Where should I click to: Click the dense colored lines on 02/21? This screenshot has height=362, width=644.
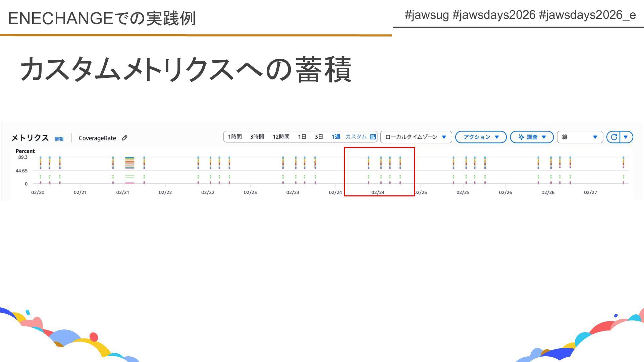pyautogui.click(x=129, y=163)
